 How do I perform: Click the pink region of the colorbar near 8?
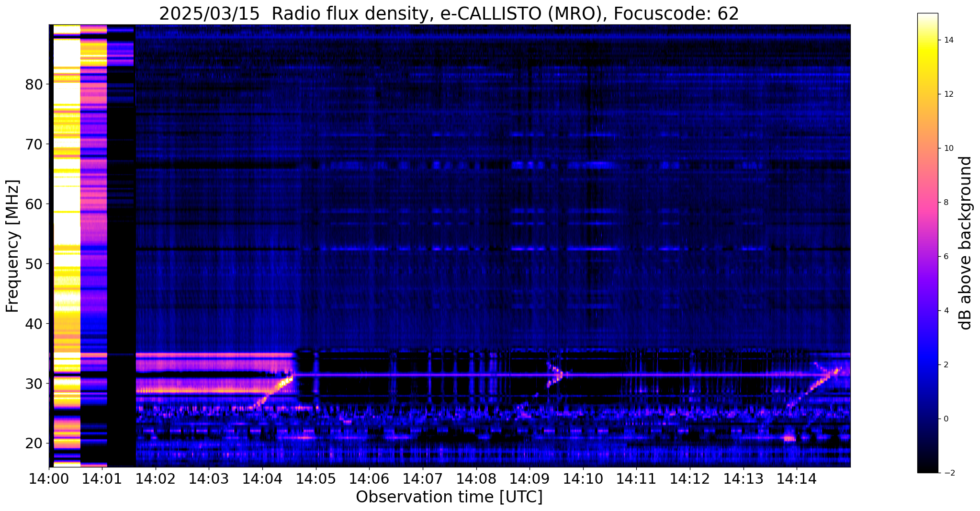927,203
